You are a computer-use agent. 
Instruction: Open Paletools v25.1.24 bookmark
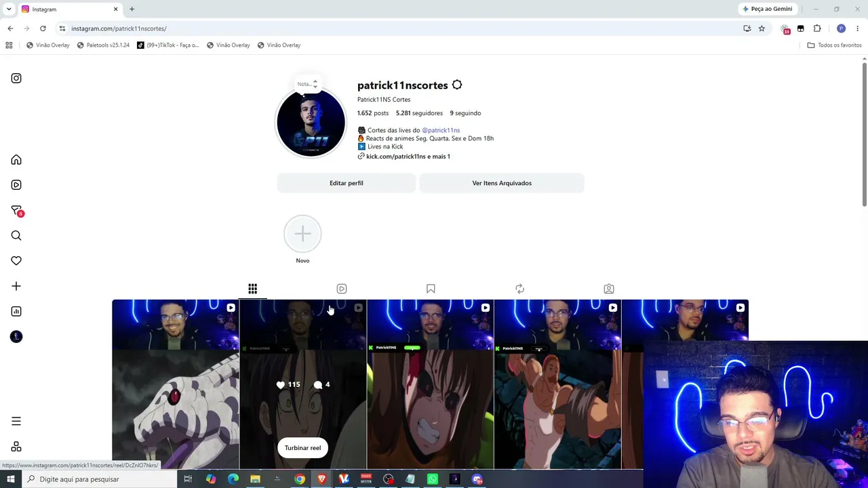click(x=103, y=45)
